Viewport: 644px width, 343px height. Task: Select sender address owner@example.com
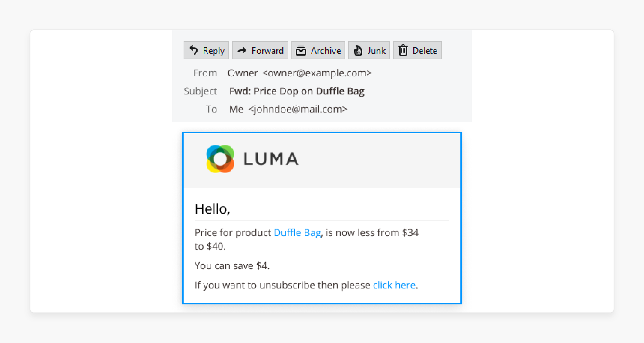click(317, 73)
